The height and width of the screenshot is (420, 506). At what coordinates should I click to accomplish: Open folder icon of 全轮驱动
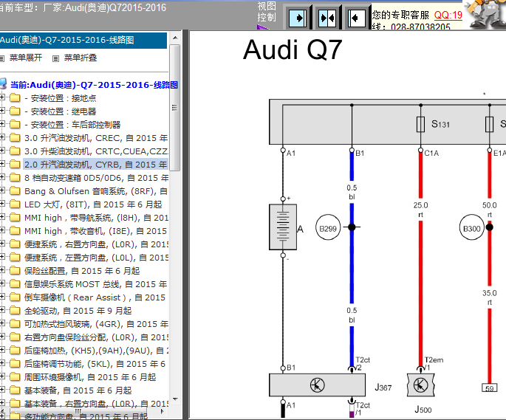(x=15, y=310)
